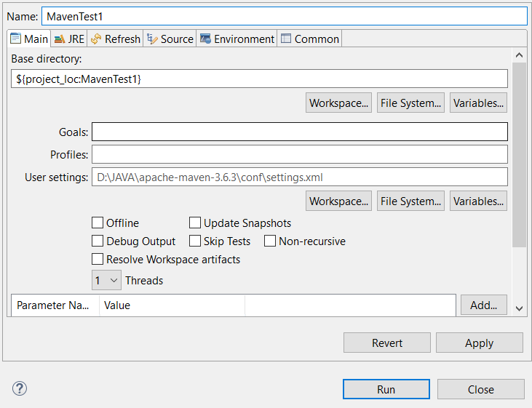The width and height of the screenshot is (532, 408).
Task: Click the Environment tab monitor icon
Action: (x=205, y=39)
